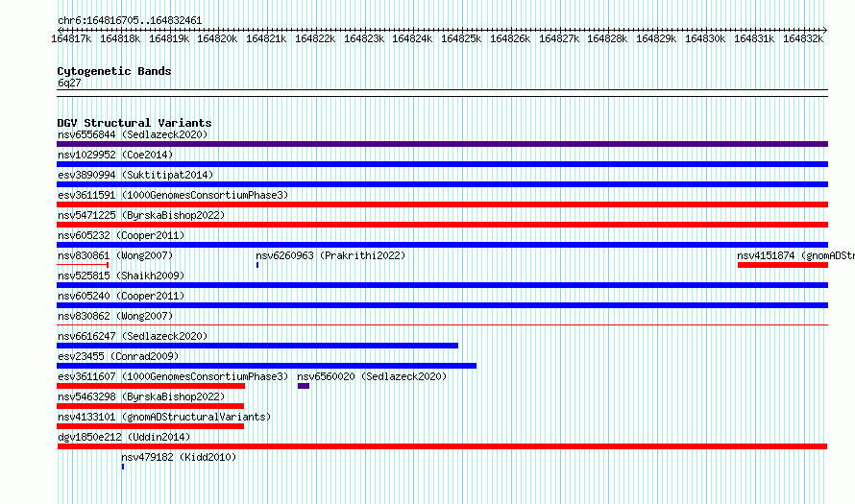The width and height of the screenshot is (855, 504).
Task: Click the tiny blue nsv6260963 marker
Action: [257, 265]
